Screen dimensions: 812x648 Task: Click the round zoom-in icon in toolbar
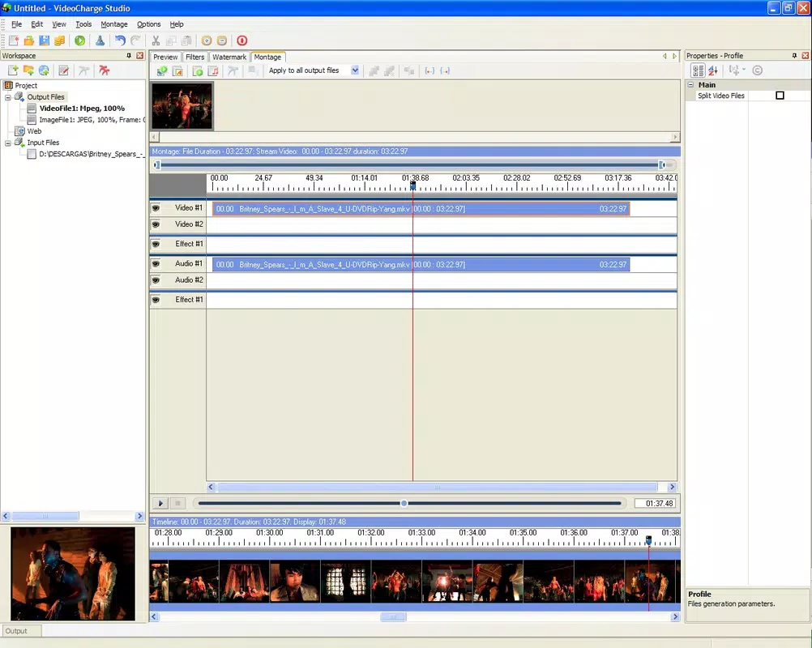point(206,40)
